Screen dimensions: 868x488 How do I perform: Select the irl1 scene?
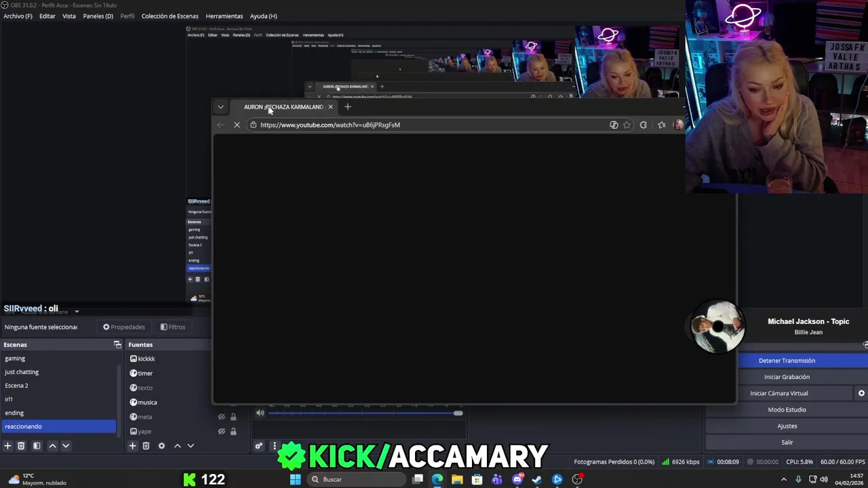coord(59,399)
